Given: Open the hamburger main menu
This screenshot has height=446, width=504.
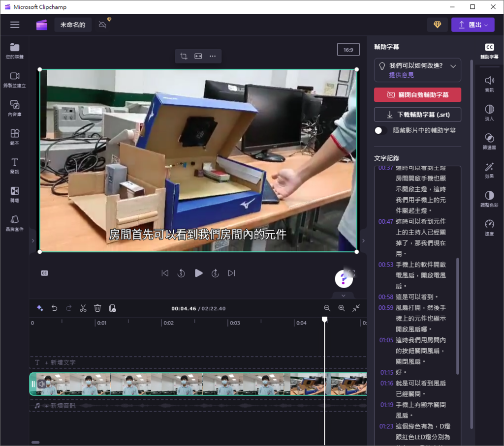Looking at the screenshot, I should click(15, 25).
